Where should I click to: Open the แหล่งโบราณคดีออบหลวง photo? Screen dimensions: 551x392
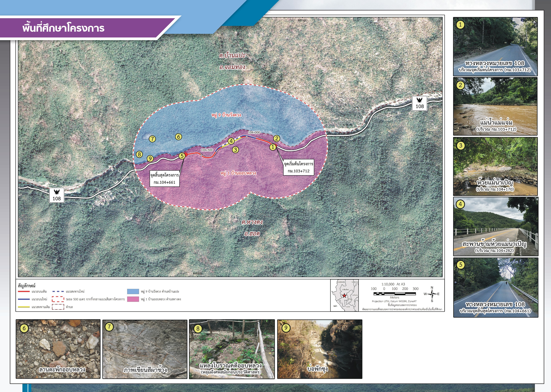click(x=232, y=349)
